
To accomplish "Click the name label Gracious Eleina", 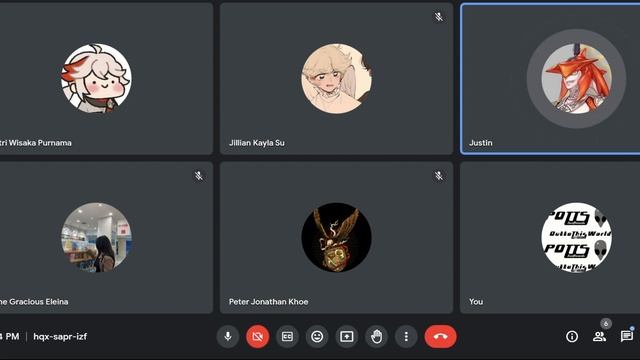I will pyautogui.click(x=34, y=302).
